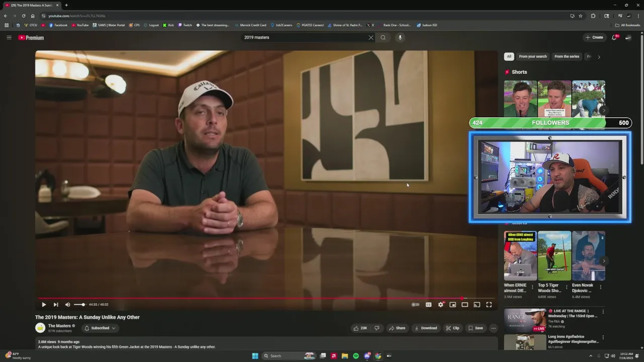The height and width of the screenshot is (362, 644).
Task: Open the Create menu
Action: tap(594, 37)
